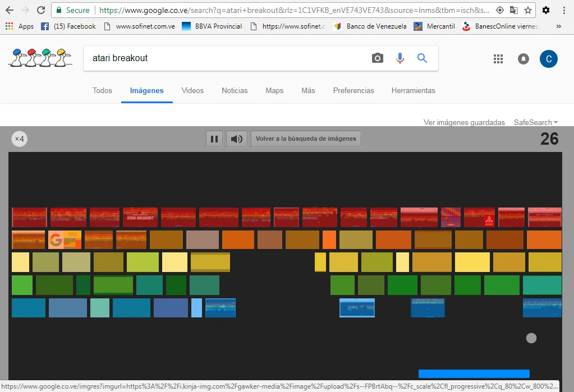Click the red brick with Atari logo
Image resolution: width=574 pixels, height=392 pixels.
click(480, 218)
